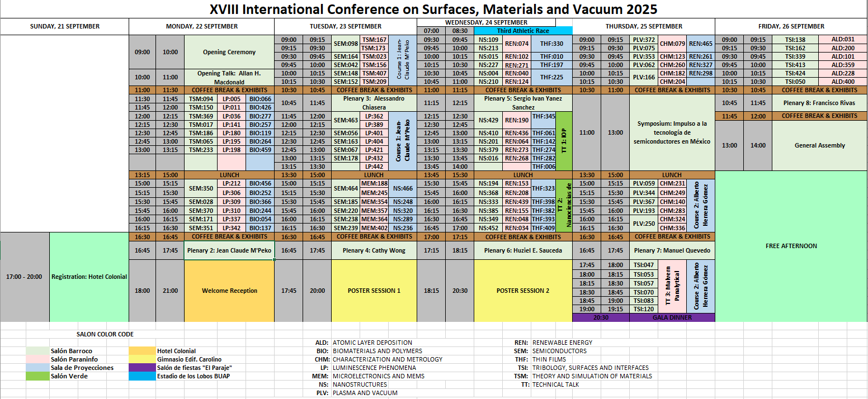Select the blue Sala de Proyecciones swatch
Screen dimensions: 868x399
click(37, 368)
